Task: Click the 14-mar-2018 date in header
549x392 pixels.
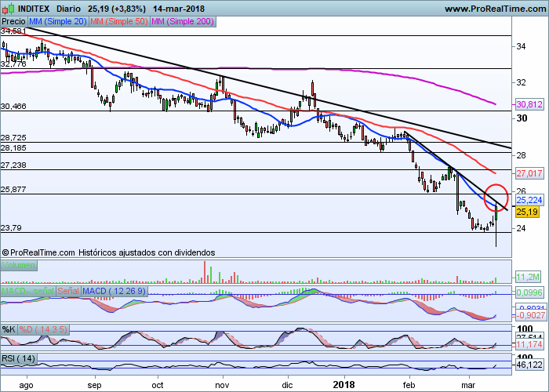Action: click(x=179, y=9)
